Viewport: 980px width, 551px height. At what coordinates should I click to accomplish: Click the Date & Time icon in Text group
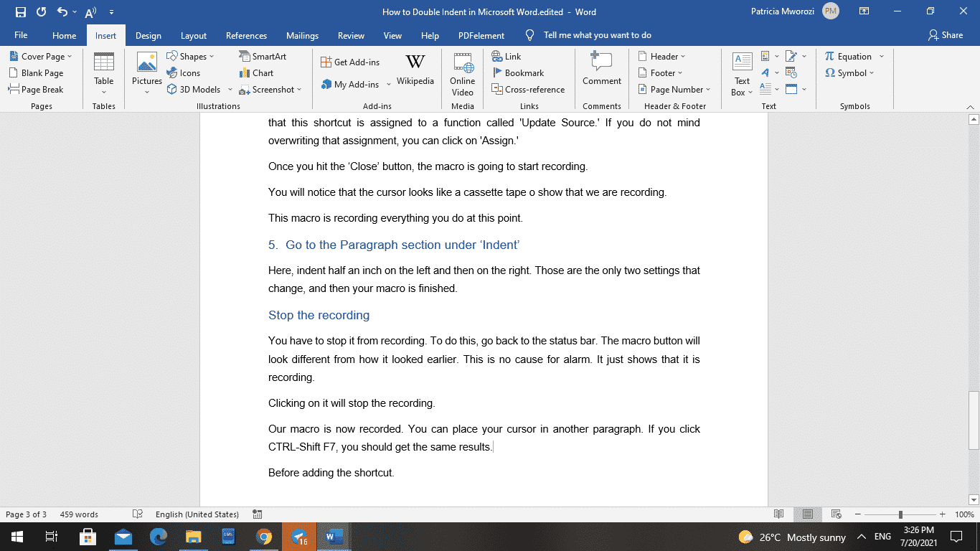pos(791,72)
